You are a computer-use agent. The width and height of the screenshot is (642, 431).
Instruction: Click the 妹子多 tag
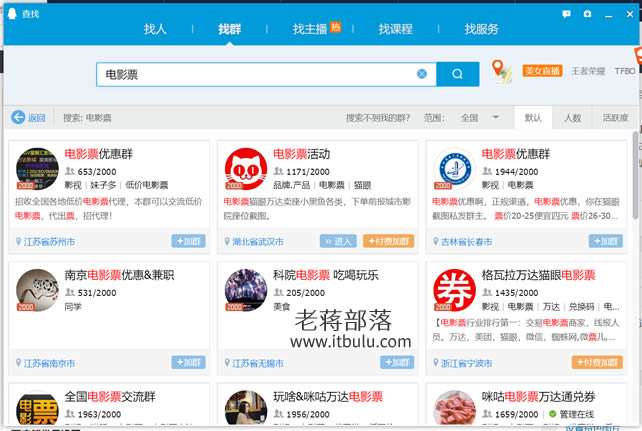pyautogui.click(x=103, y=185)
